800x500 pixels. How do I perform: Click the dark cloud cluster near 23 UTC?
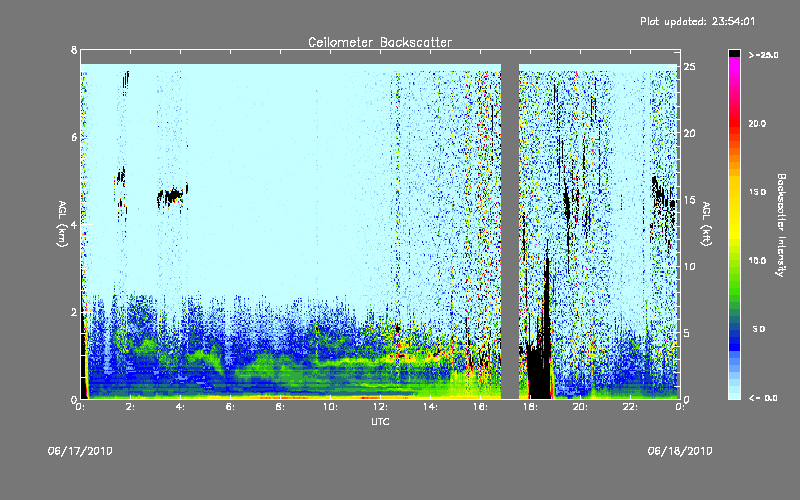[662, 204]
